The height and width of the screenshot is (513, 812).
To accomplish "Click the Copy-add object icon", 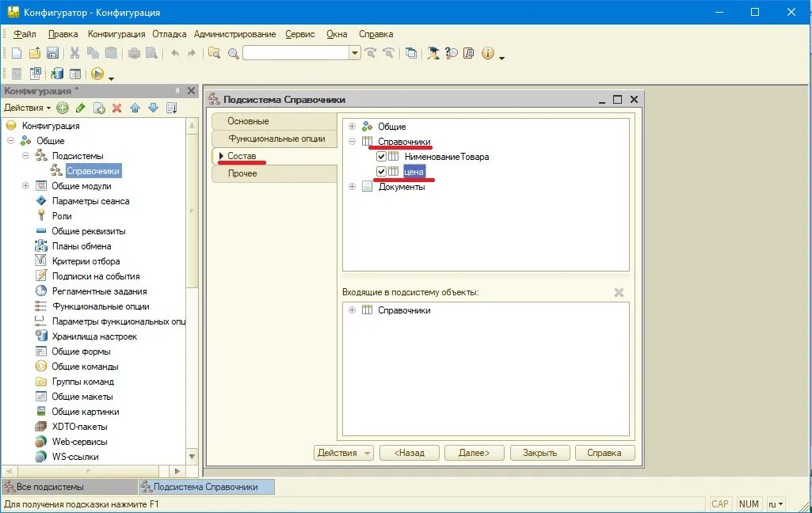I will point(99,108).
